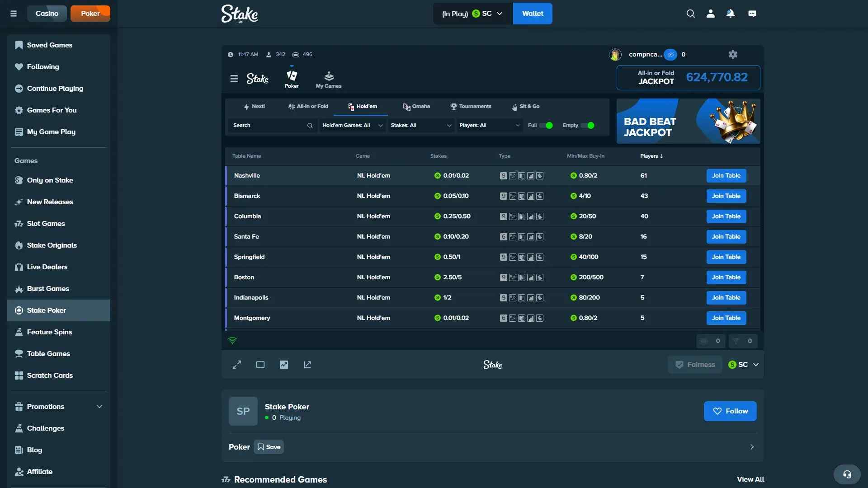Switch to the Casino mode button
The height and width of the screenshot is (488, 868).
pyautogui.click(x=47, y=14)
